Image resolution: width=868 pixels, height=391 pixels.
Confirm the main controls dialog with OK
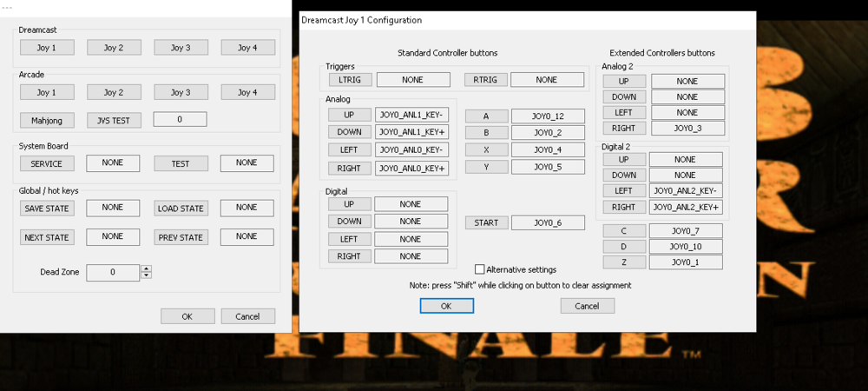(x=187, y=317)
